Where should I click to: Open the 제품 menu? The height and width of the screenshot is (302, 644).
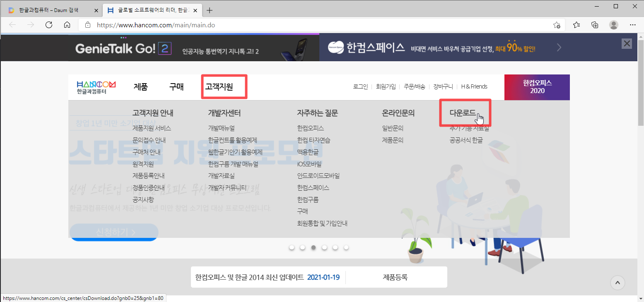(x=140, y=87)
